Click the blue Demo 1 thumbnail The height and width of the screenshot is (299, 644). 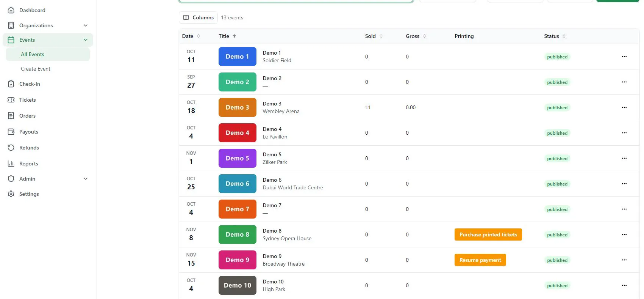(x=238, y=57)
